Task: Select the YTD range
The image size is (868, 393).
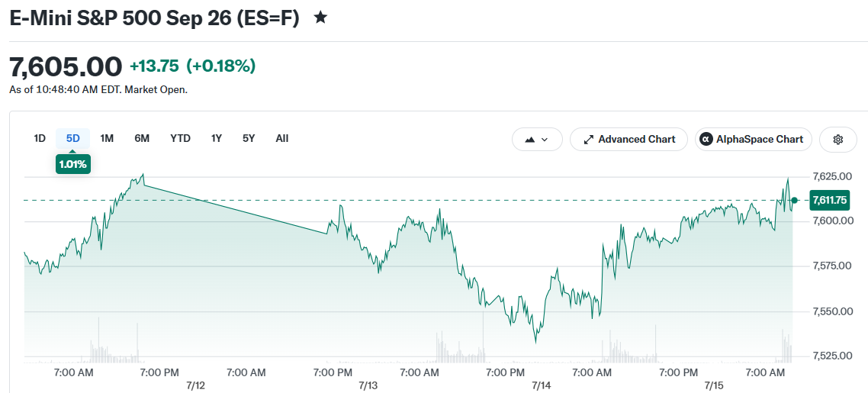Action: [181, 138]
